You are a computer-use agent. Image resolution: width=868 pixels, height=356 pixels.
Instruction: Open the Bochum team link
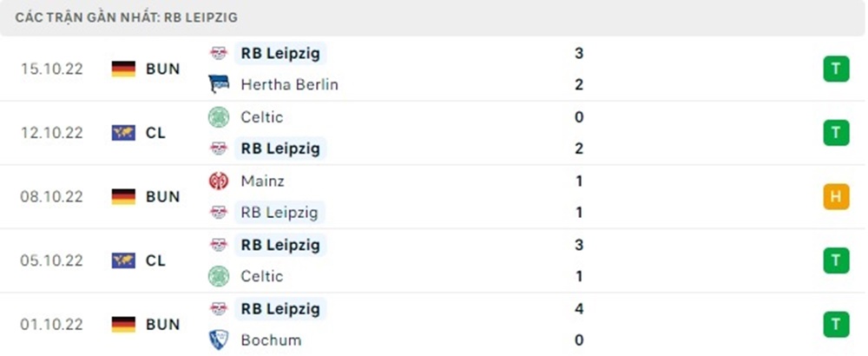[x=271, y=340]
